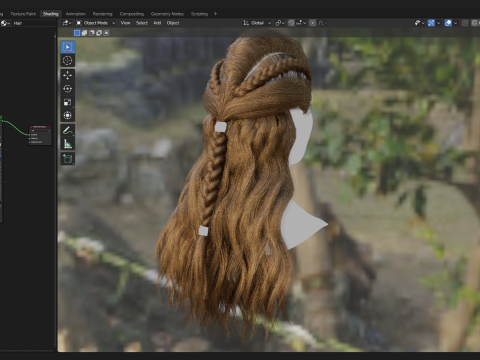Toggle X-Ray display
The width and height of the screenshot is (480, 360).
pos(465,23)
